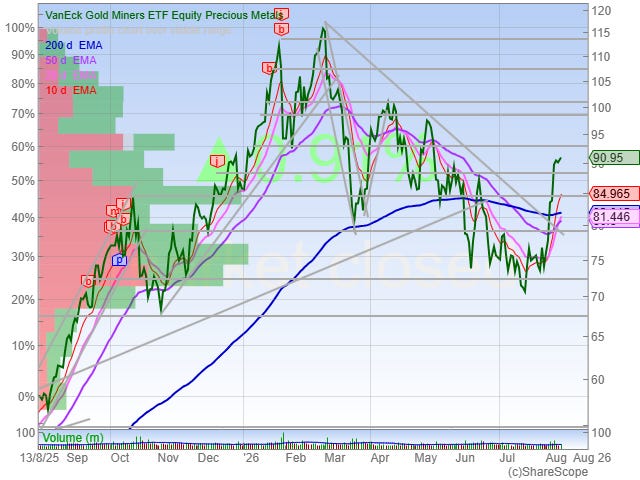Click the Apr month label
Image resolution: width=640 pixels, height=480 pixels.
pos(380,458)
